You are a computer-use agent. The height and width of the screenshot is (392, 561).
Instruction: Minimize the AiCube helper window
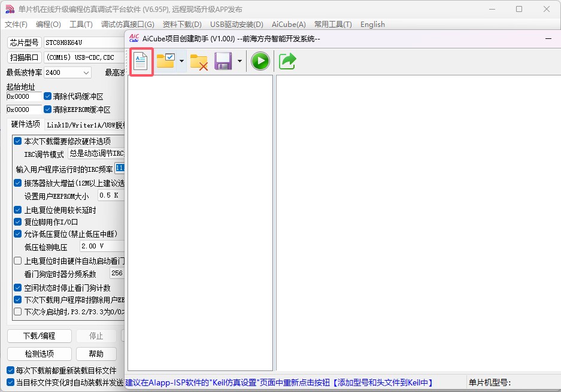tap(548, 39)
